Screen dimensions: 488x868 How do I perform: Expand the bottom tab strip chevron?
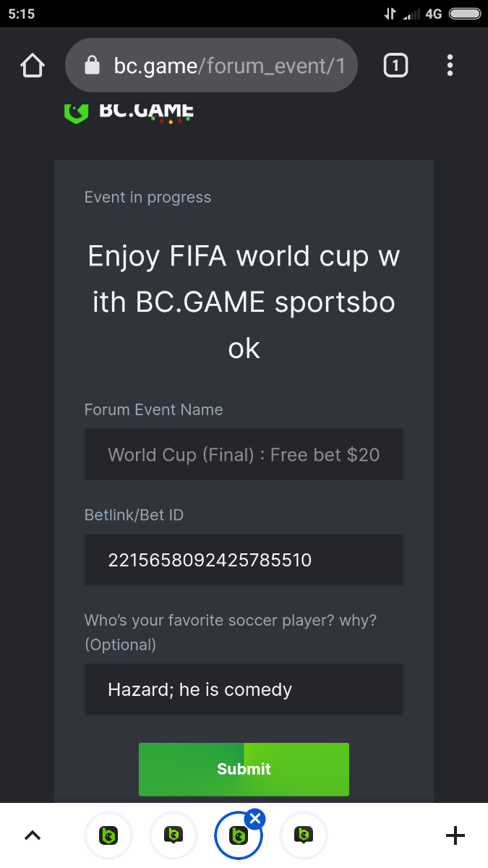(x=33, y=836)
